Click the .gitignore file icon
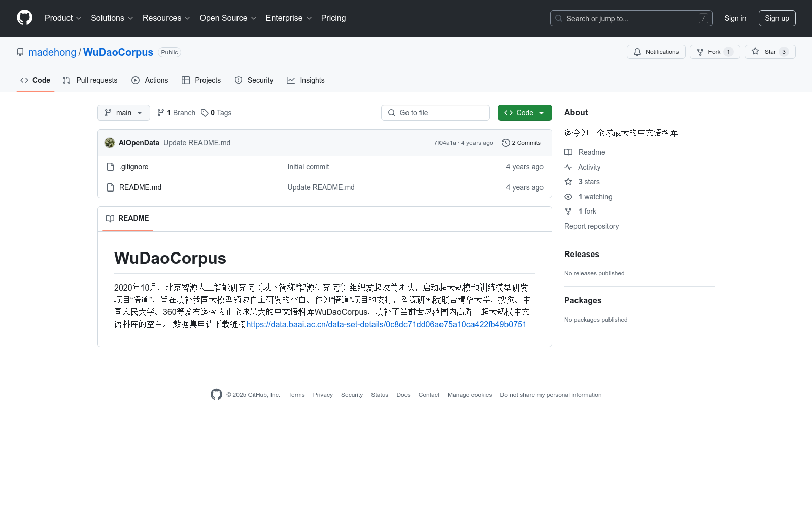 (x=110, y=167)
